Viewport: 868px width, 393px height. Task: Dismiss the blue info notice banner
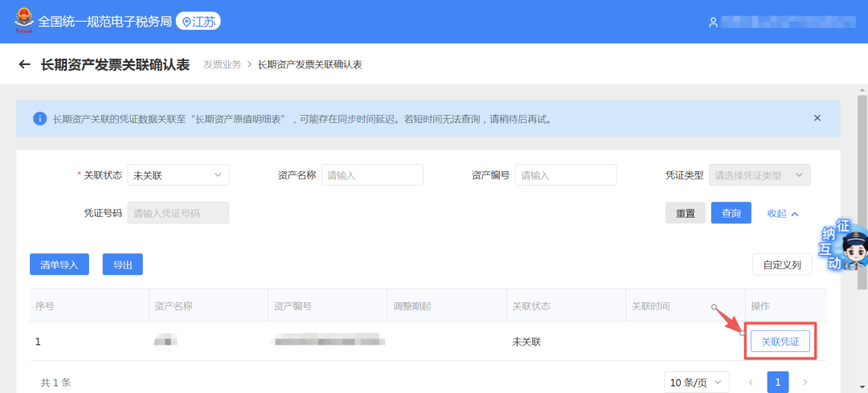[x=817, y=118]
